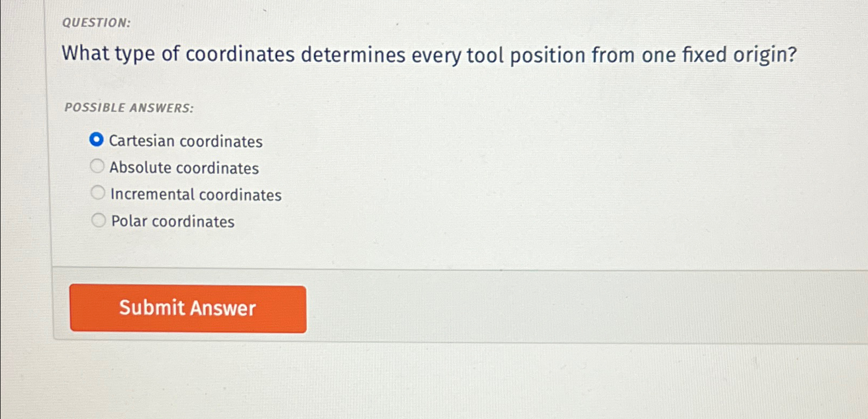Click the Submit Answer button
The height and width of the screenshot is (419, 868).
pyautogui.click(x=188, y=308)
